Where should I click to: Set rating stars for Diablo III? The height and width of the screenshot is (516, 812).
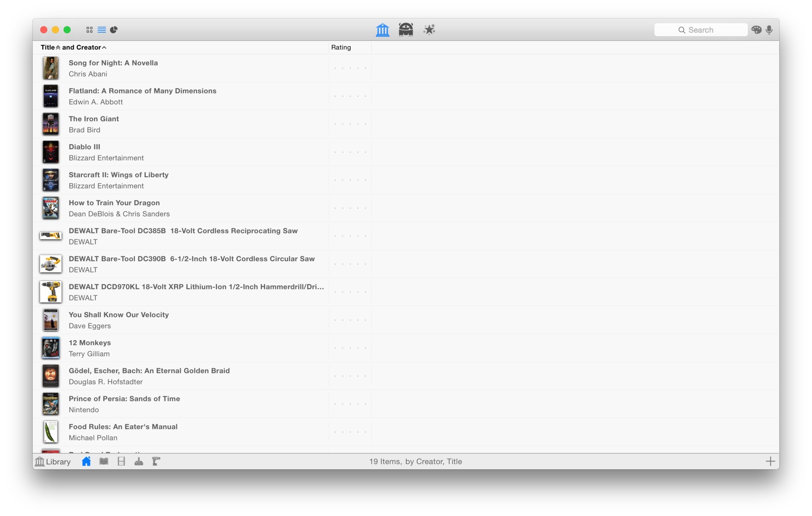(350, 152)
